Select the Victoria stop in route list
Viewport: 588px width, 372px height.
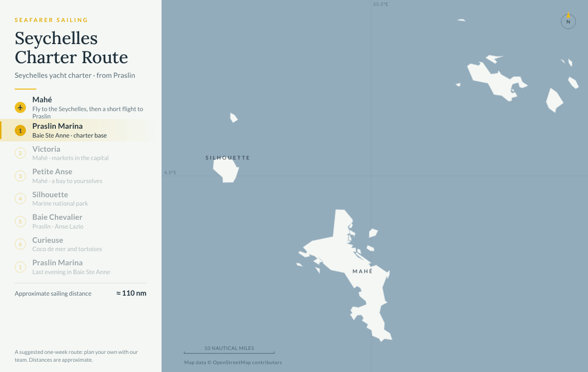click(x=80, y=153)
